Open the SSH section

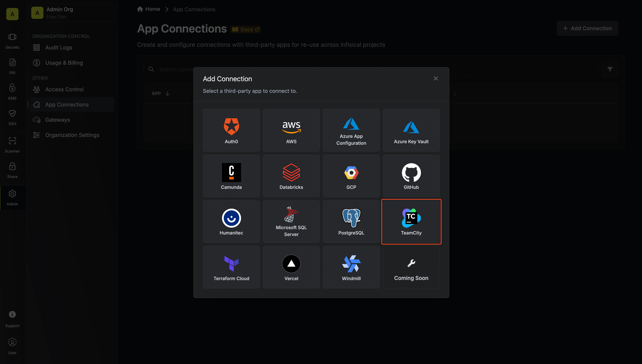point(12,118)
